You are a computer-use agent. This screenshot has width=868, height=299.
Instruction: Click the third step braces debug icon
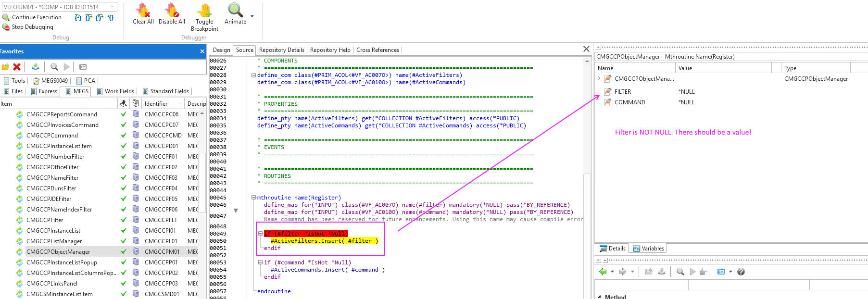pos(99,18)
